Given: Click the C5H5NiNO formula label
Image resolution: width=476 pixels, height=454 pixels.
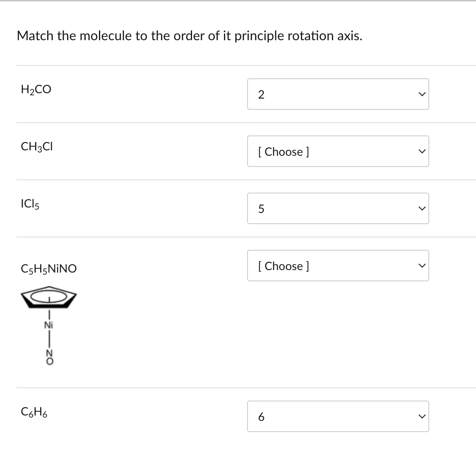Looking at the screenshot, I should 48,269.
